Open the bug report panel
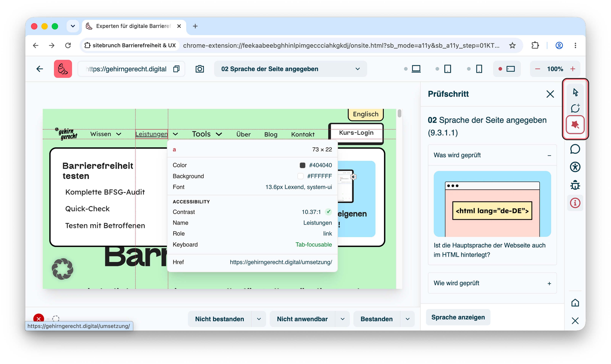Viewport: 611px width, 364px height. click(x=575, y=185)
